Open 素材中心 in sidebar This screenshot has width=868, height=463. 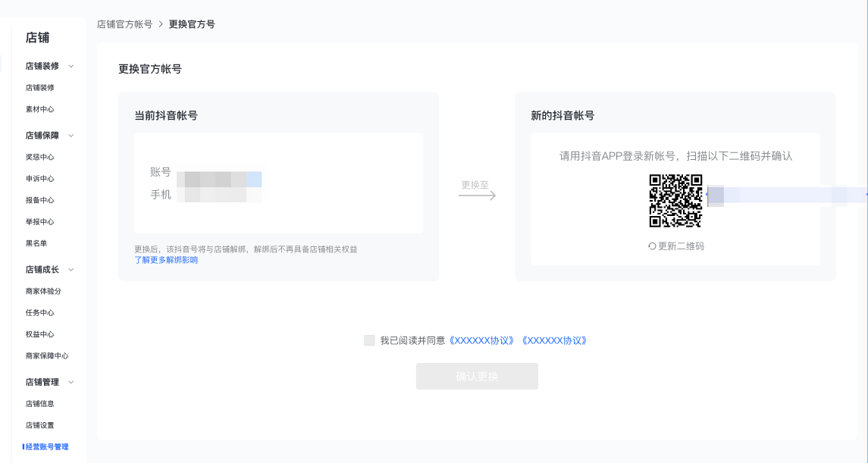40,109
